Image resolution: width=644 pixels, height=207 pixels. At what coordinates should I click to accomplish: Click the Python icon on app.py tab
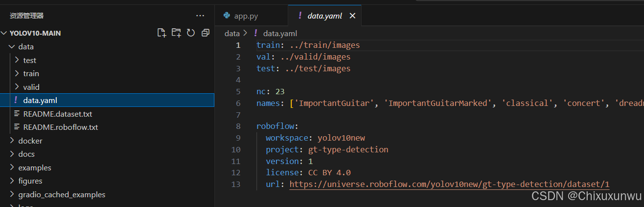(227, 16)
